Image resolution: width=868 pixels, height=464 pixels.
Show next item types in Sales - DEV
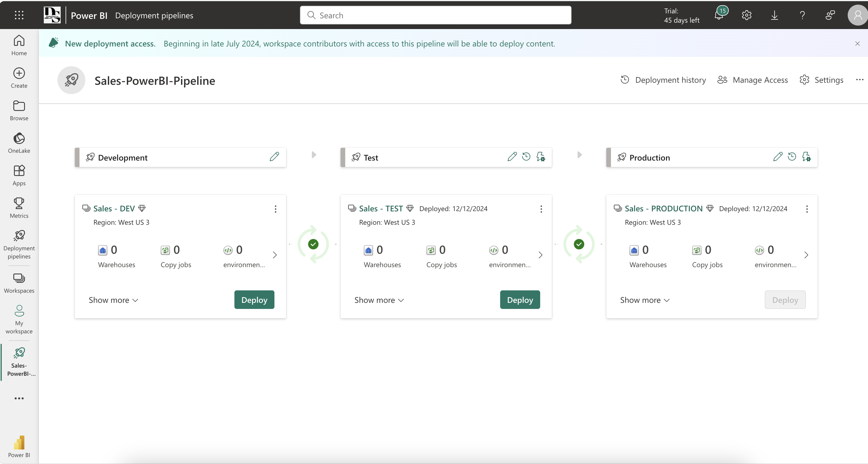tap(275, 255)
